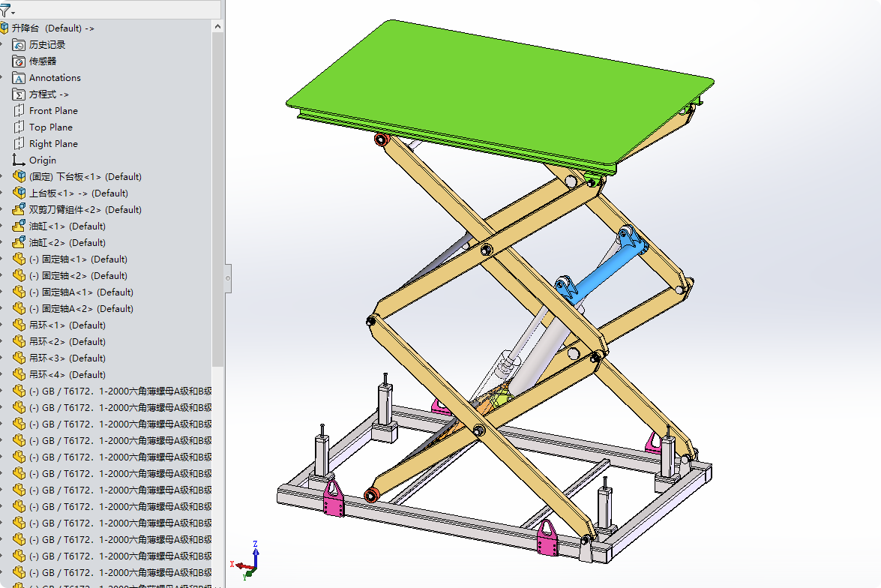Click the (-) 固定轴<2> part icon
This screenshot has width=881, height=588.
point(19,275)
